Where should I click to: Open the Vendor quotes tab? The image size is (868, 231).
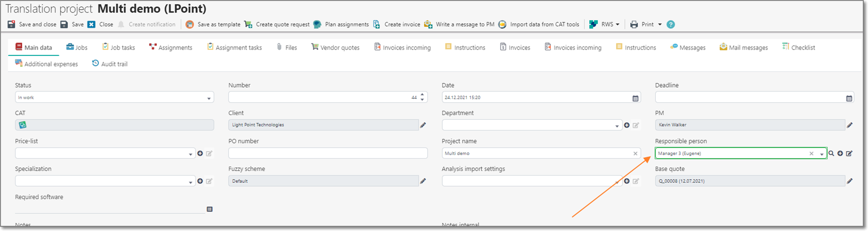click(x=335, y=48)
